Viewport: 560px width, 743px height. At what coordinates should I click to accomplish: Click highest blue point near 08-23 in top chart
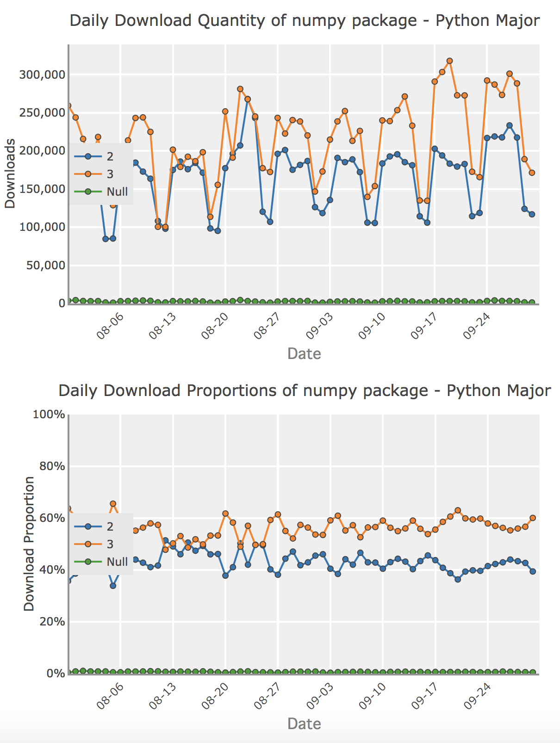[248, 99]
